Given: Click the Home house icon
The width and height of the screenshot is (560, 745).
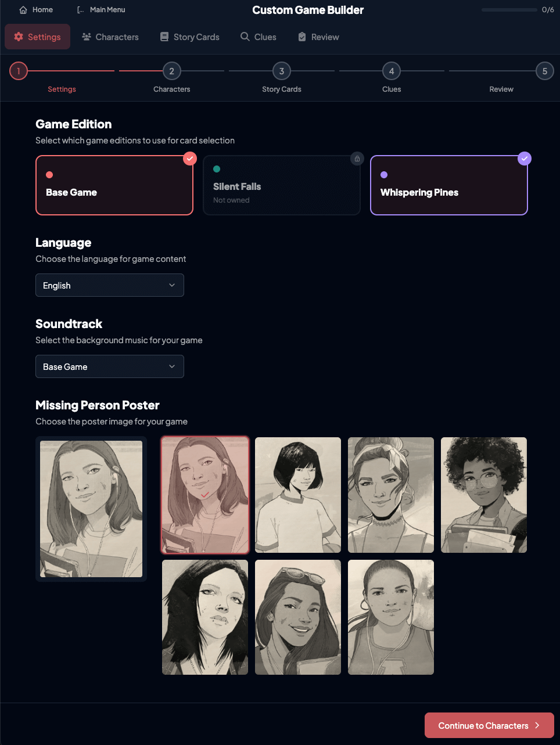Looking at the screenshot, I should point(23,10).
